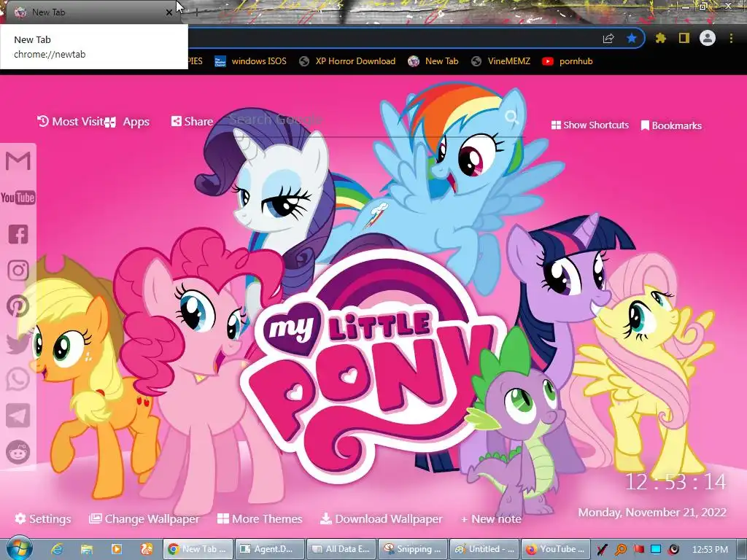Switch to Agent.D... taskbar window
Screen dimensions: 747x560
[x=269, y=549]
